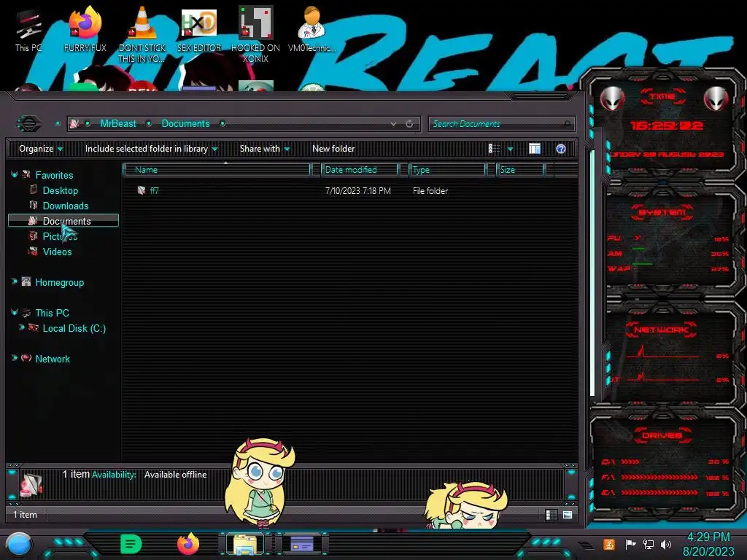Open the Organize menu
Viewport: 747px width, 560px height.
(x=41, y=149)
